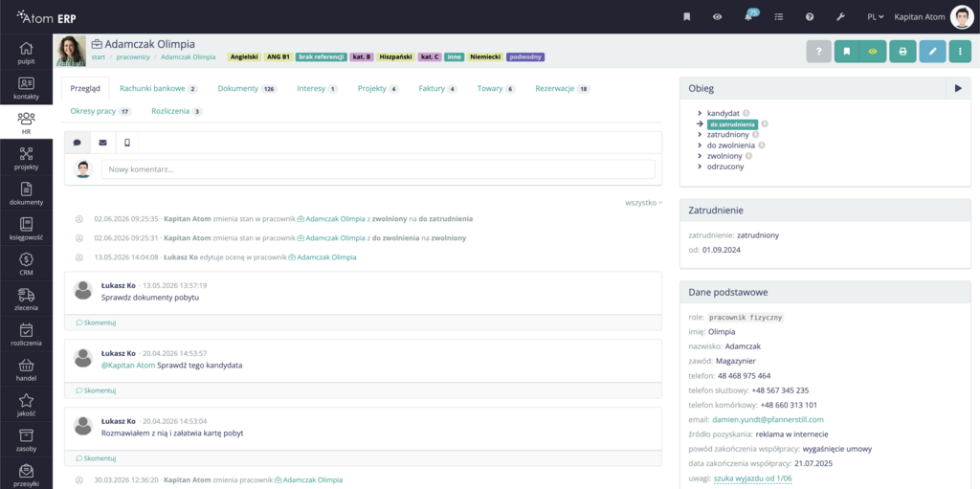Click the brak referencji green tag

[x=322, y=56]
